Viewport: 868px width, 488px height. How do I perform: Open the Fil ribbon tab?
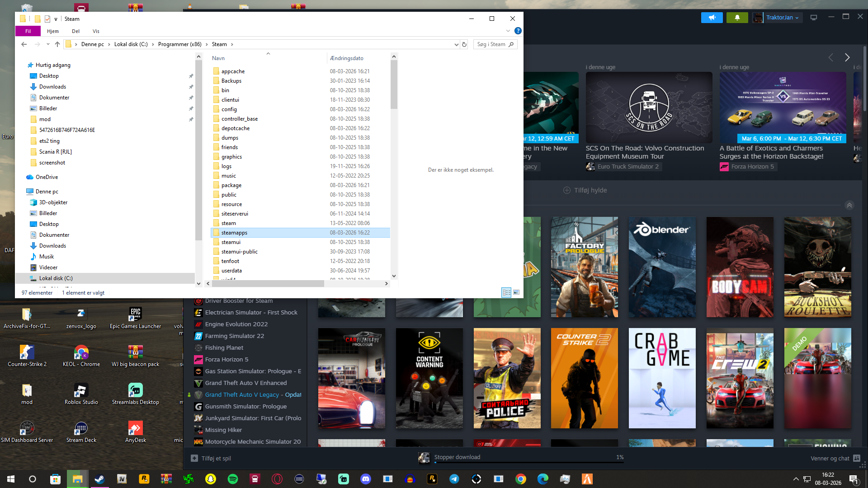28,31
